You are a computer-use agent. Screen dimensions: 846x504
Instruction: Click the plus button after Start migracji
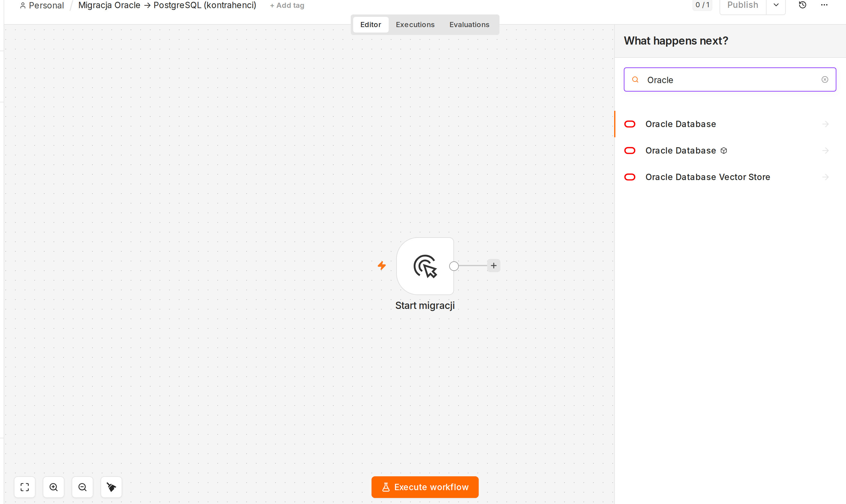click(493, 266)
